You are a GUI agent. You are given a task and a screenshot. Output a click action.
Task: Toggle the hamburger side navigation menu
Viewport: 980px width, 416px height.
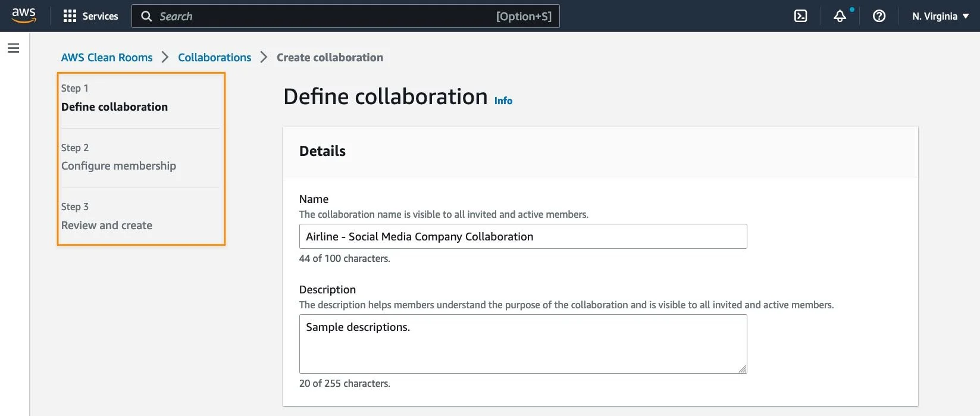point(14,48)
